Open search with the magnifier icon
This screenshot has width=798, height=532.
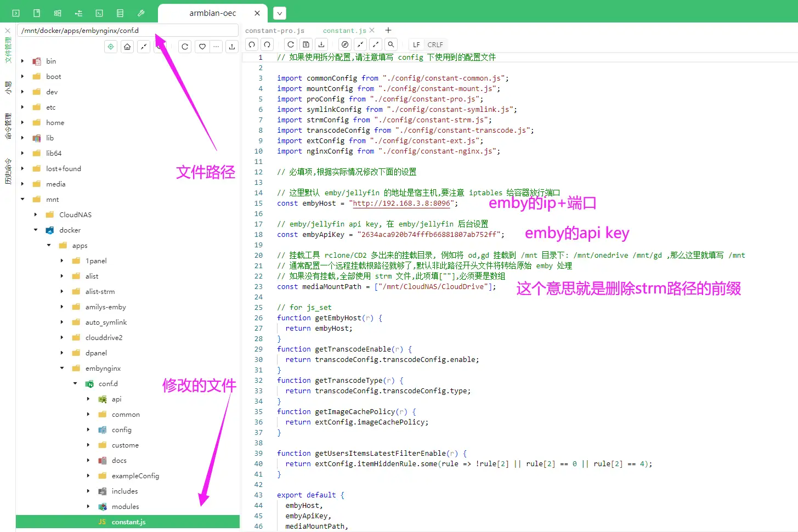point(392,44)
